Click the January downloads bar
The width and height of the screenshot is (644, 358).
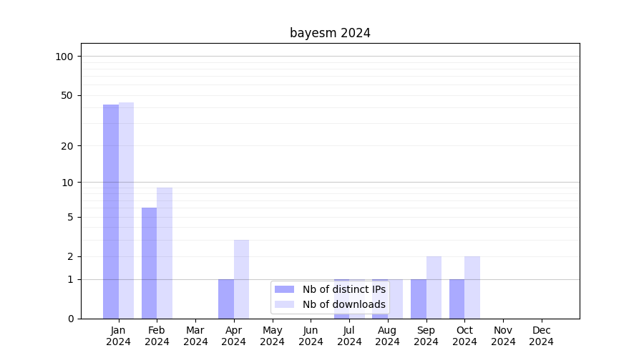(126, 211)
